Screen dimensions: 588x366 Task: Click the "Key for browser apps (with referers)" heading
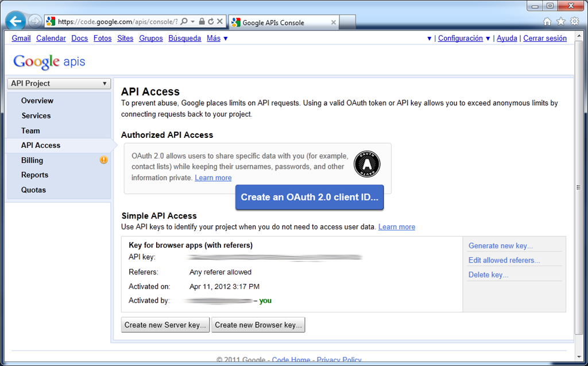pos(191,245)
